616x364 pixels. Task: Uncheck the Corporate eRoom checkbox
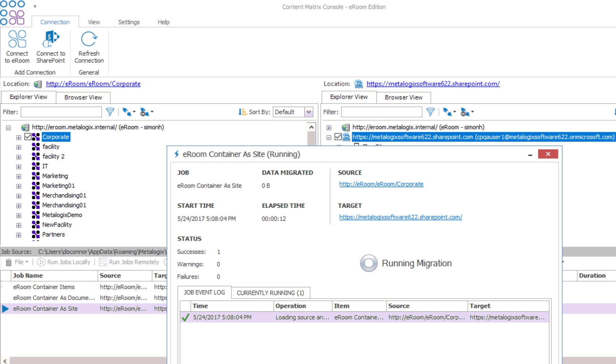tap(28, 137)
